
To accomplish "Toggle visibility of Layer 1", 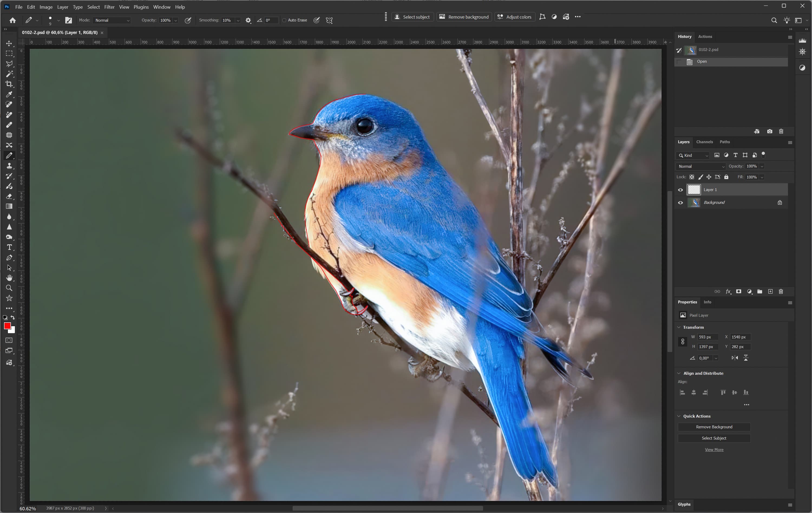I will 680,190.
